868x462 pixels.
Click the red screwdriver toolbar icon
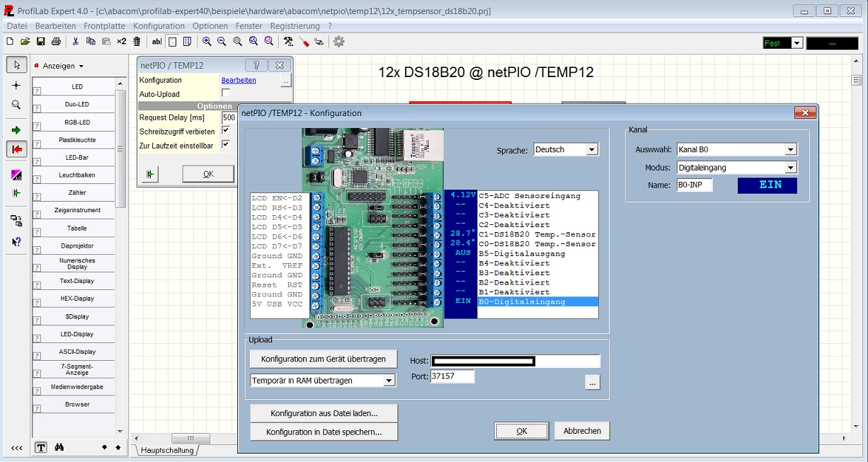click(x=304, y=42)
